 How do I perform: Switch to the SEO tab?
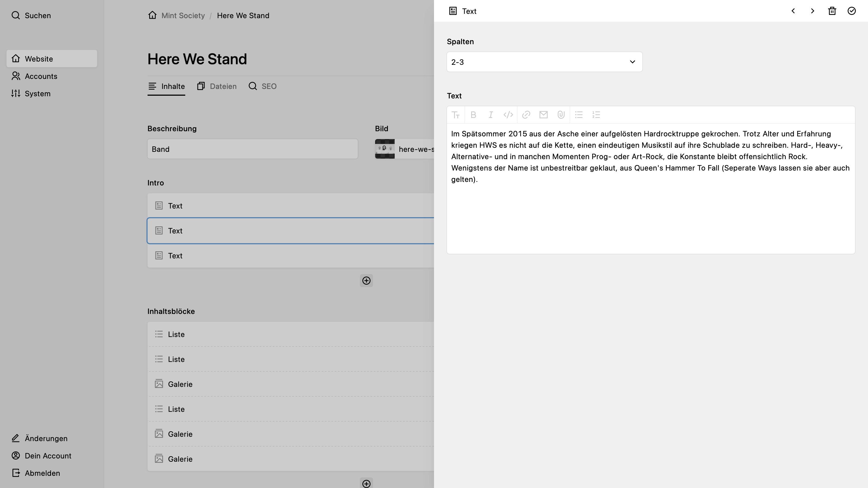[x=263, y=86]
